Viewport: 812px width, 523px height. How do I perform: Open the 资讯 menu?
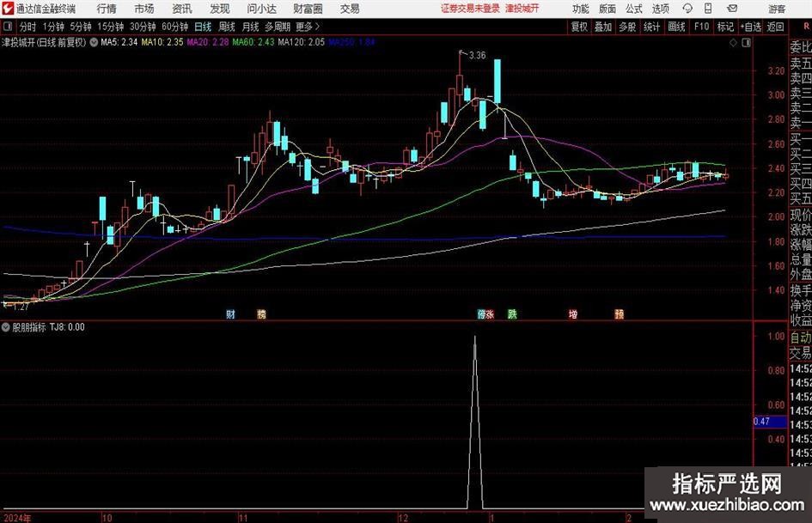(x=182, y=9)
